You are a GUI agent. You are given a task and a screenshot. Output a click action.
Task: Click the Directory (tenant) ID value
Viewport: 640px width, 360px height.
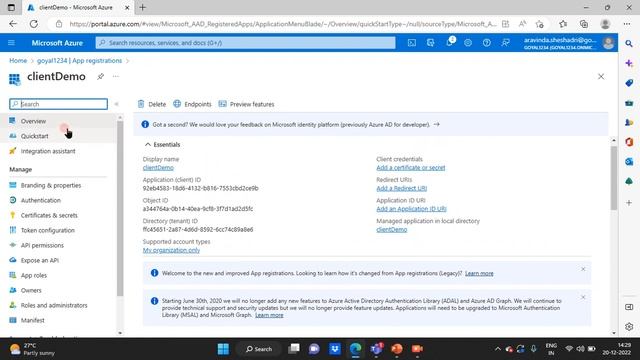[x=198, y=229]
